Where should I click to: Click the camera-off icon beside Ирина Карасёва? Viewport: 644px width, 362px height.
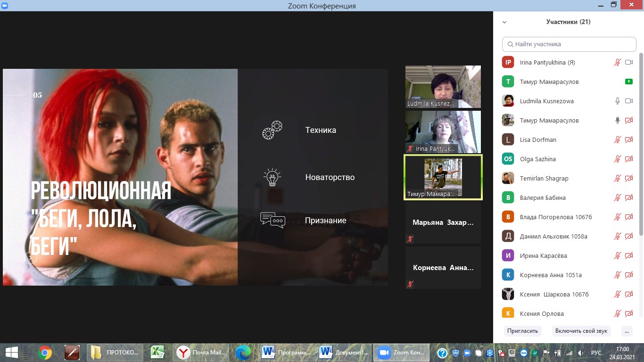point(628,255)
